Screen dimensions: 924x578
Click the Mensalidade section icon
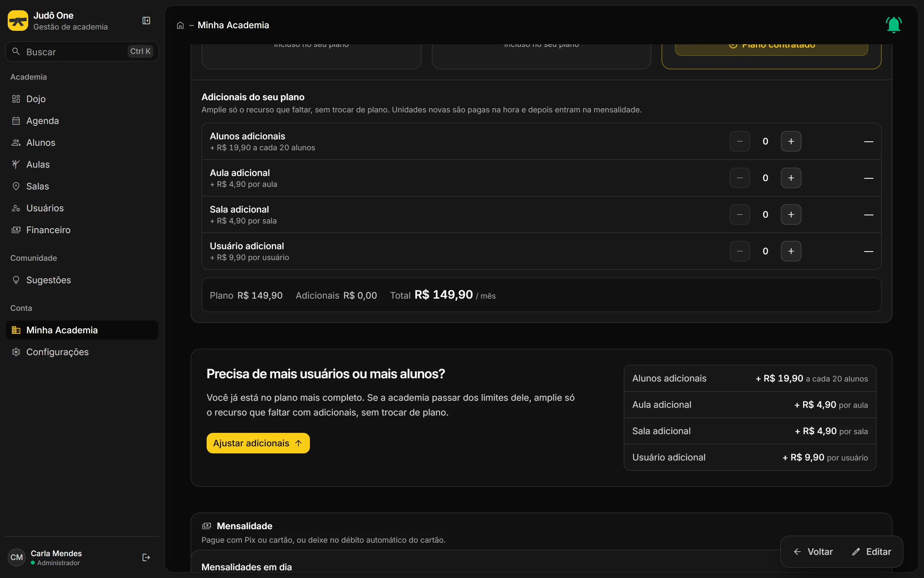tap(207, 526)
